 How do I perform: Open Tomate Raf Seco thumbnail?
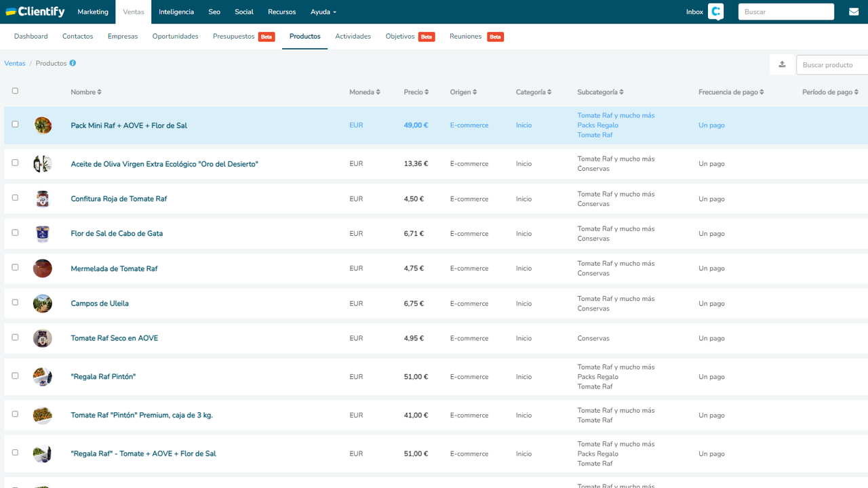pos(43,338)
